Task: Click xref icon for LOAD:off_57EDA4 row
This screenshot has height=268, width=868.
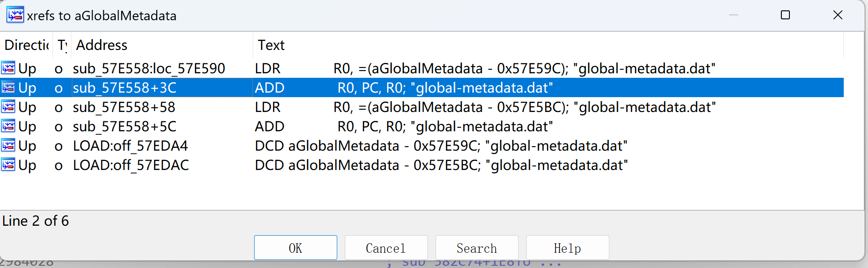Action: pos(8,146)
